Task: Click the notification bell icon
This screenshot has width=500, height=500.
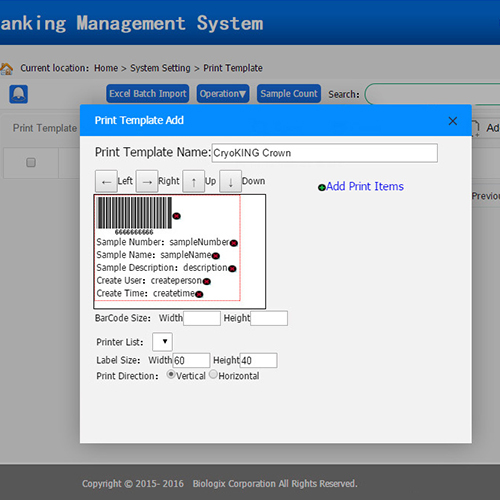Action: click(x=18, y=94)
